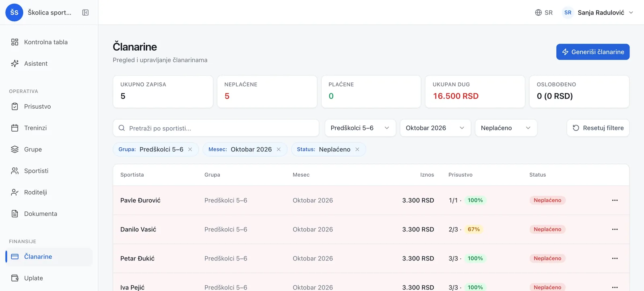Remove the Mesec: Oktobar 2026 filter chip
The height and width of the screenshot is (291, 644).
pos(279,149)
